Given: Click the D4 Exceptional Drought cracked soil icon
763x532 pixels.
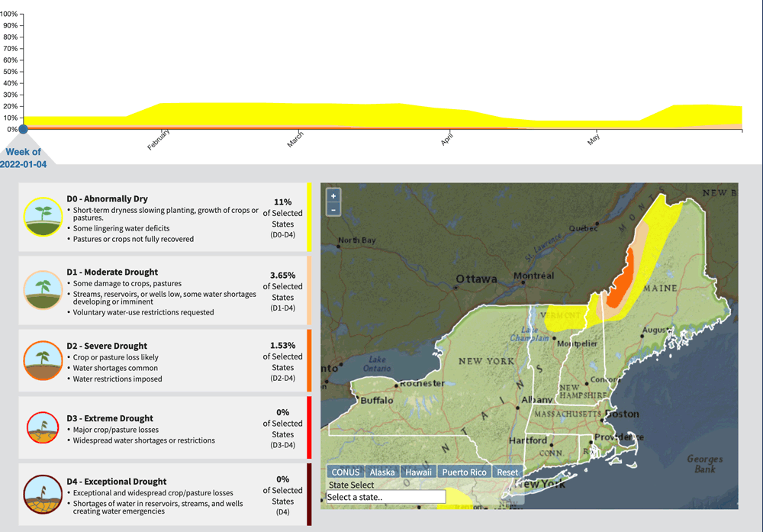Looking at the screenshot, I should pyautogui.click(x=43, y=495).
